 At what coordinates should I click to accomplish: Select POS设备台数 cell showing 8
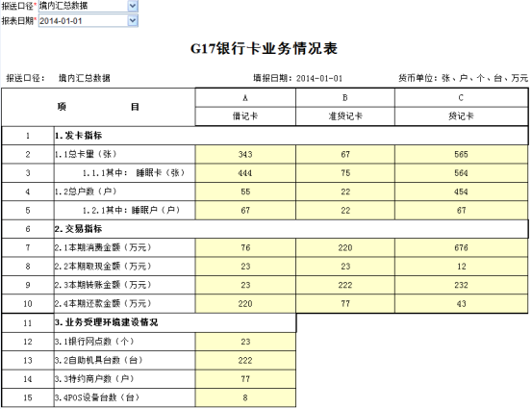(x=245, y=397)
